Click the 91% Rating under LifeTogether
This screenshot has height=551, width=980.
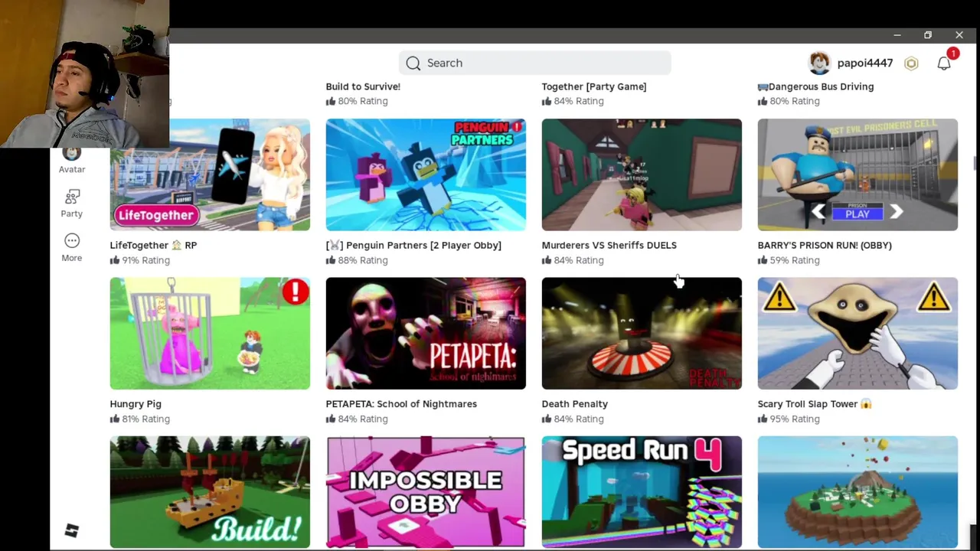[140, 260]
